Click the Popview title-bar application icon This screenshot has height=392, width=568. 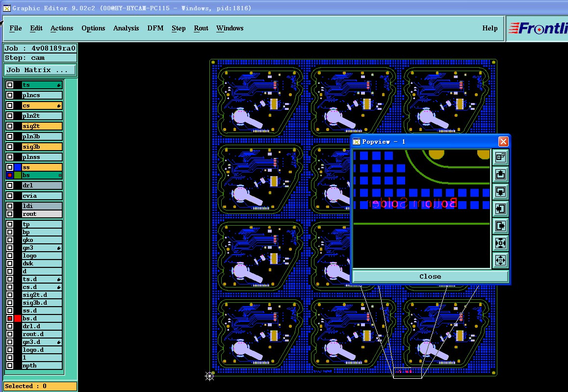tap(357, 142)
